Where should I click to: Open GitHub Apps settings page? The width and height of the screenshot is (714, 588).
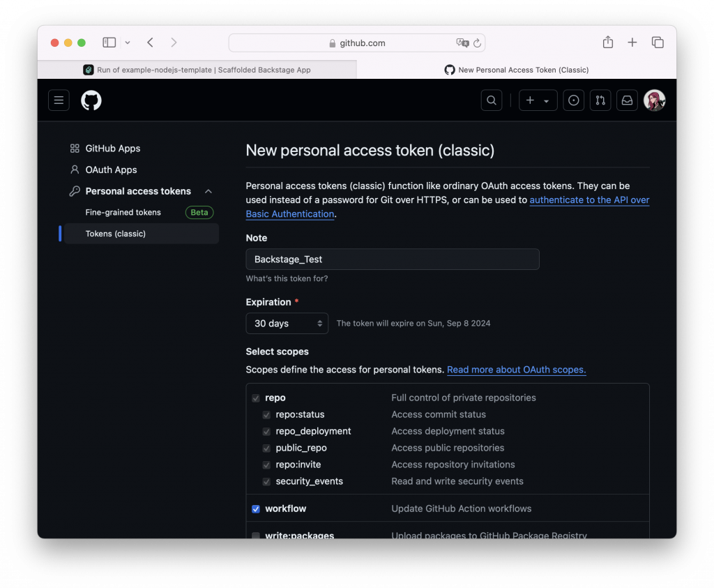pyautogui.click(x=113, y=149)
